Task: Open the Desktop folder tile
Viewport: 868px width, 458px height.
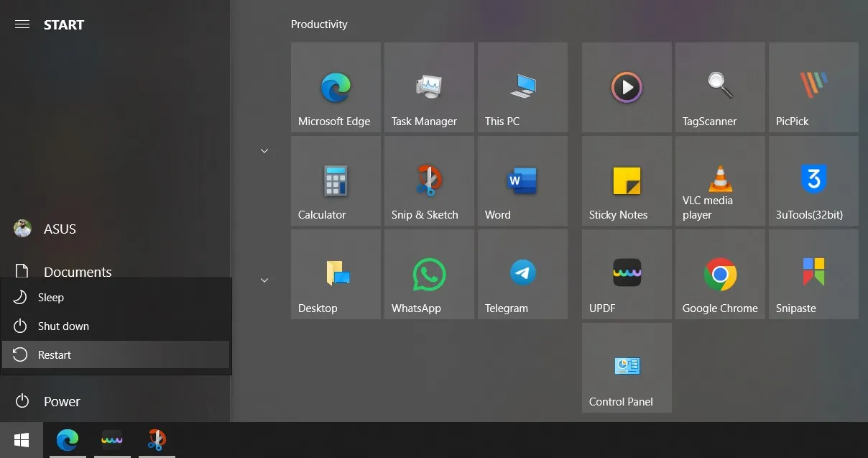Action: (336, 274)
